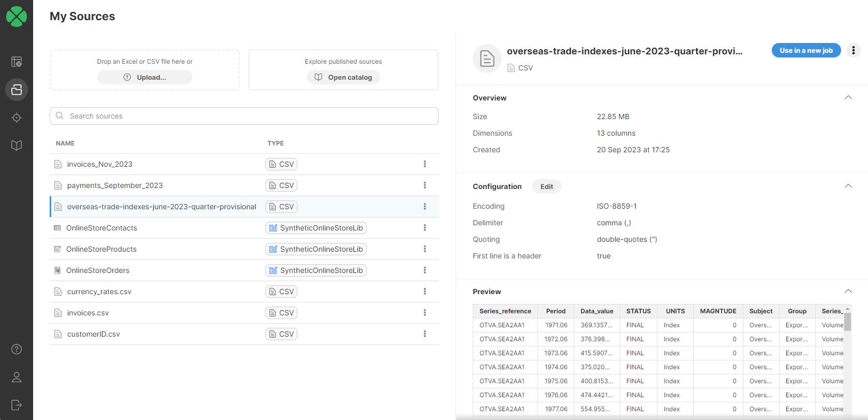The image size is (868, 420).
Task: Open the Sources icon in sidebar
Action: coord(17,90)
